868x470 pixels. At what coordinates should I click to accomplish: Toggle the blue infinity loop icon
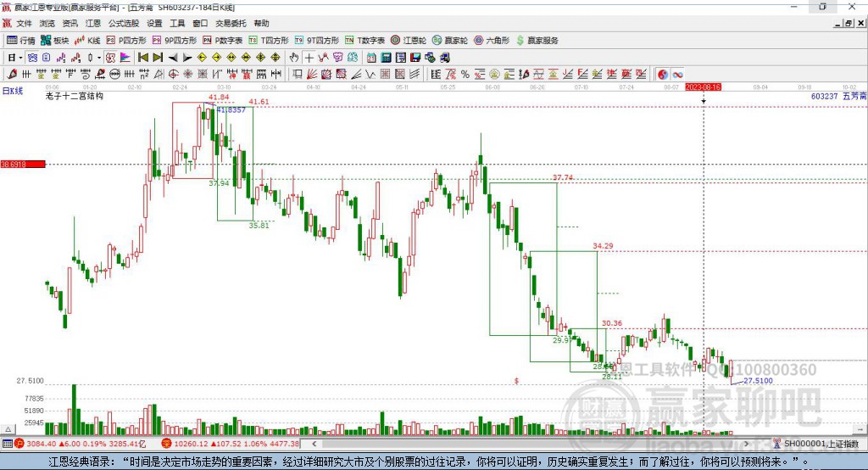677,75
